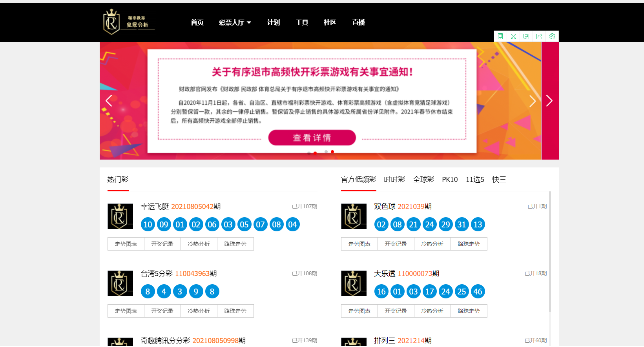Viewport: 644px width, 347px height.
Task: Click the 大乐透 lottery logo thumbnail
Action: pos(354,283)
